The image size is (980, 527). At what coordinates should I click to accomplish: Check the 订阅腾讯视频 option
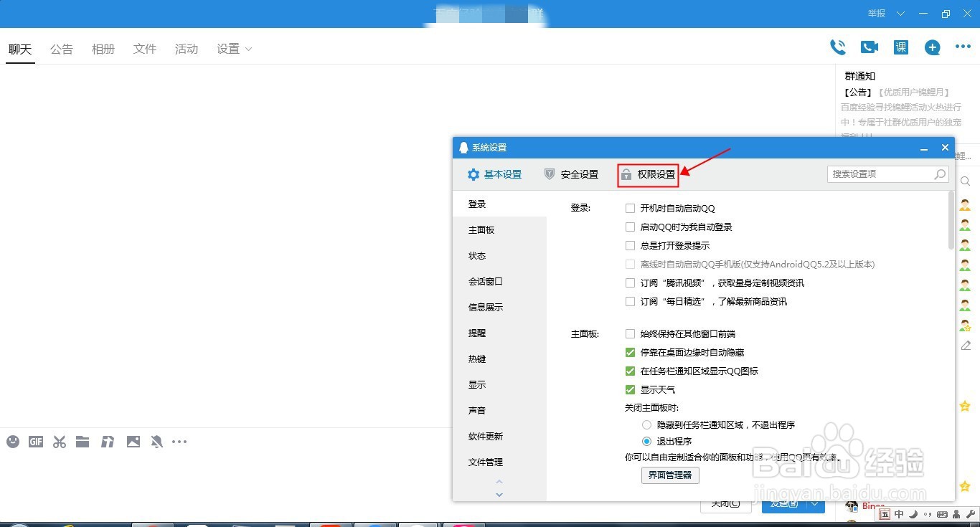click(x=630, y=283)
